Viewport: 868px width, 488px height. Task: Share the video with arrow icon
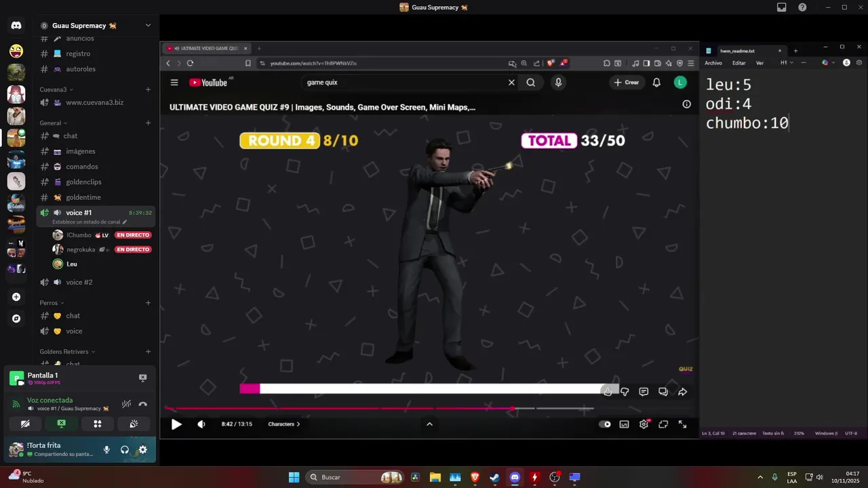682,392
